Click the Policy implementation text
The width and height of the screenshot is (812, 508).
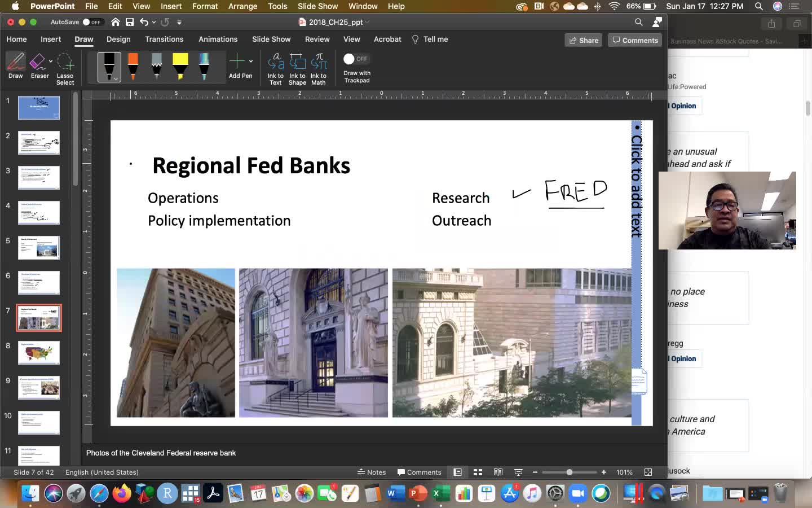click(x=219, y=221)
